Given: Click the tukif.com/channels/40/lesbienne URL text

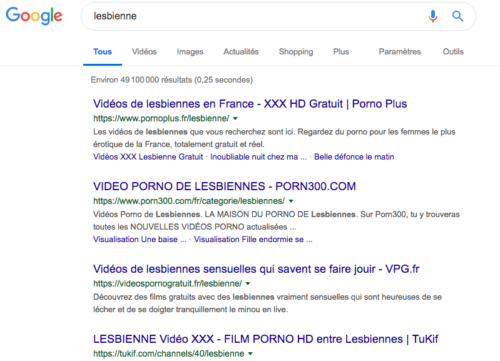Looking at the screenshot, I should (x=169, y=354).
